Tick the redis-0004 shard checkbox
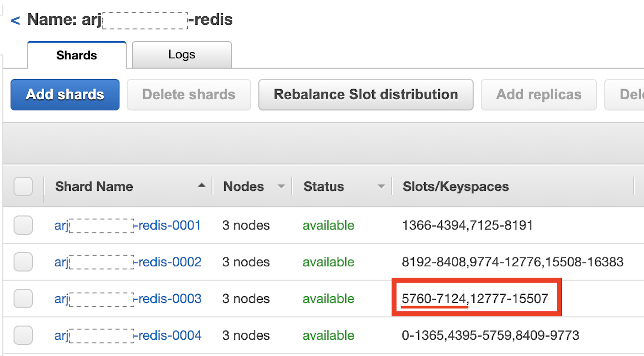 click(23, 335)
